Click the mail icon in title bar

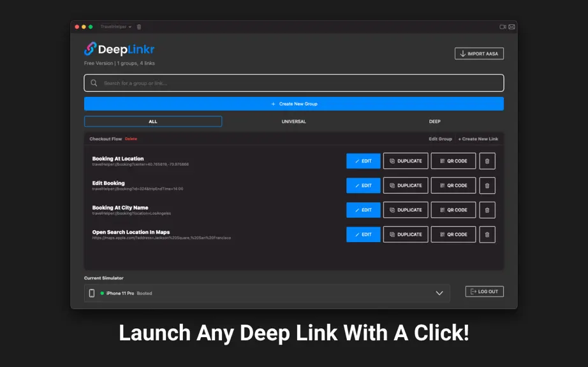pos(511,27)
